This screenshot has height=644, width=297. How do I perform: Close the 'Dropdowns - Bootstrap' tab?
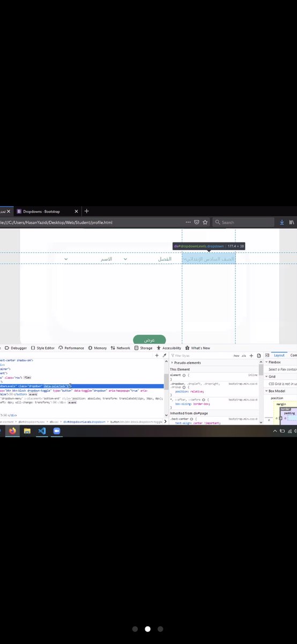tap(77, 211)
